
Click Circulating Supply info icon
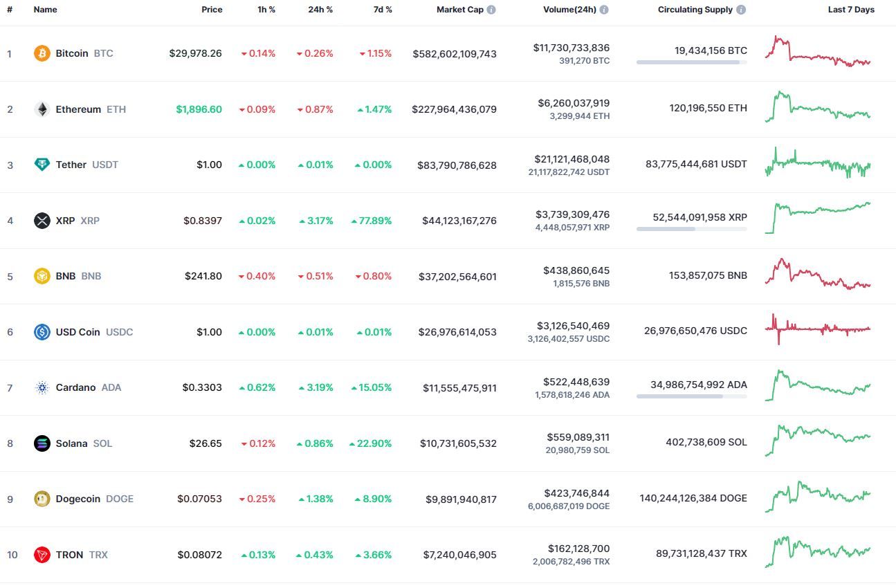coord(741,10)
